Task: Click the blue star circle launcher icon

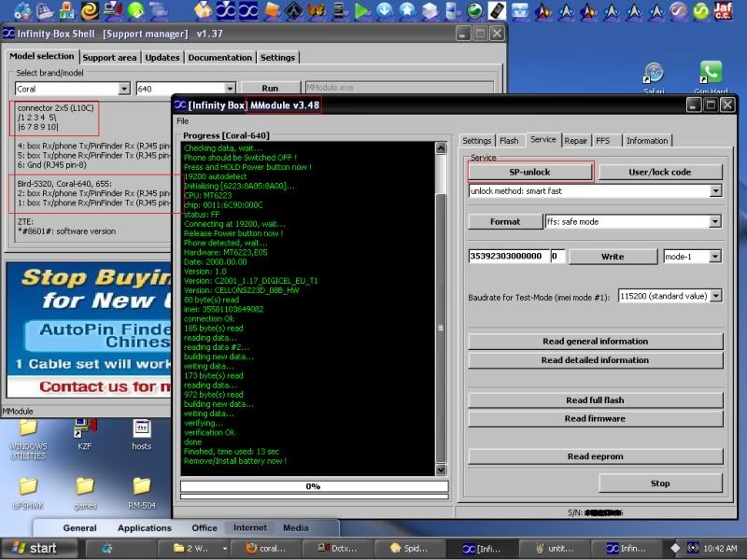Action: click(407, 11)
